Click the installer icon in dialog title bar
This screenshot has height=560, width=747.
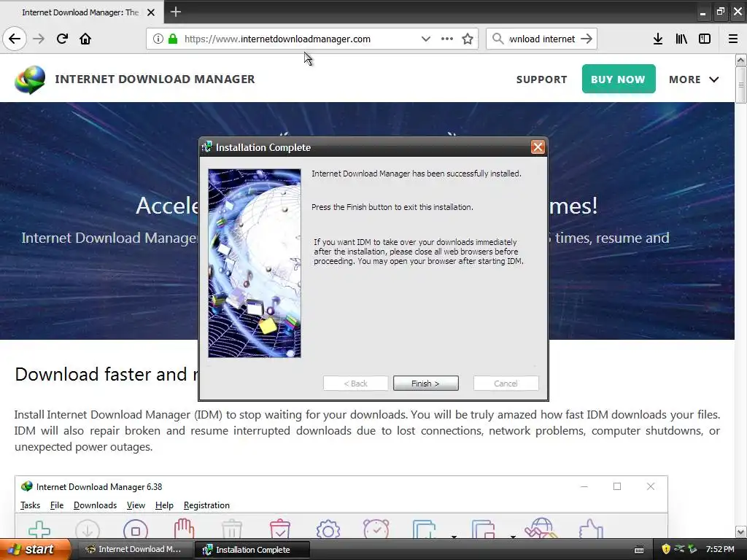click(x=207, y=147)
